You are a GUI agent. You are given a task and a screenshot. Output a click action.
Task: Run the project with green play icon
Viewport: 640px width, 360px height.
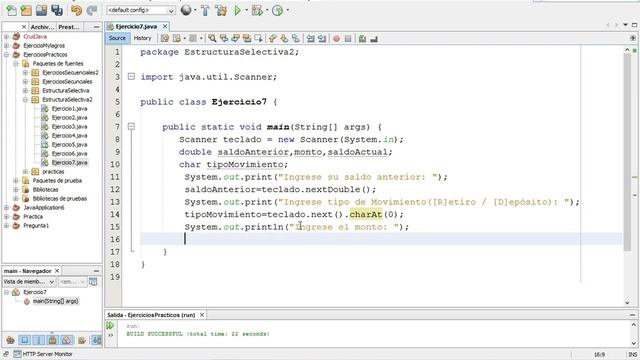coord(237,10)
